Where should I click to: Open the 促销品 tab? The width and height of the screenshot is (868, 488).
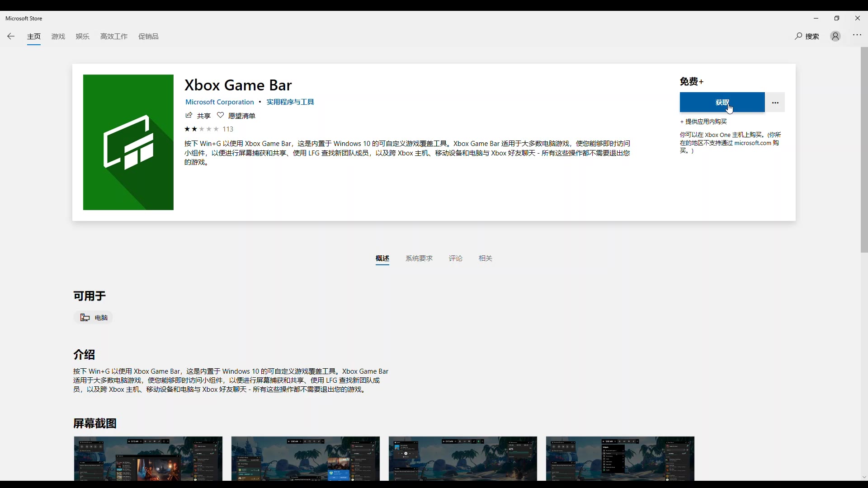[148, 37]
